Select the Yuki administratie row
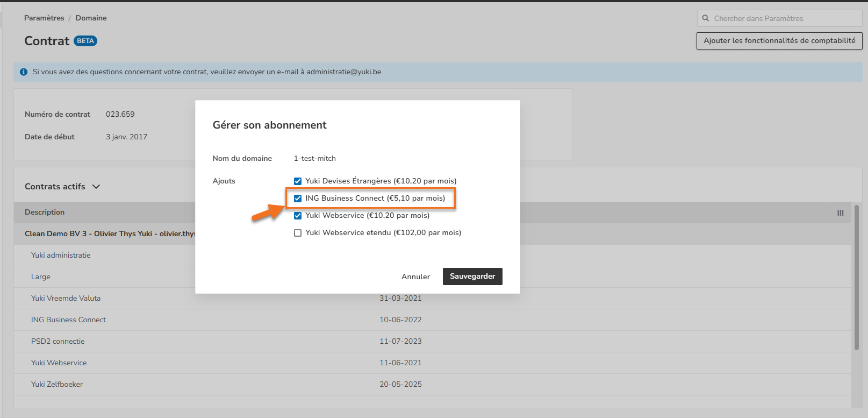This screenshot has height=418, width=868. tap(433, 256)
